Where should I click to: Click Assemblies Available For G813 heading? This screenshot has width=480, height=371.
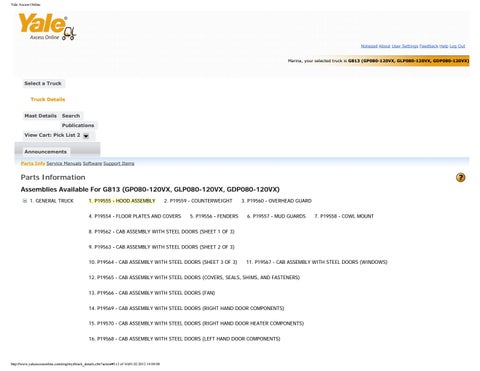click(x=150, y=189)
